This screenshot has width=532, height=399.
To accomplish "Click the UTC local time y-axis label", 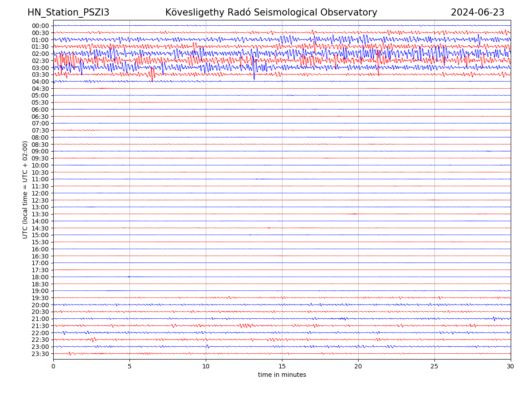I will point(25,189).
